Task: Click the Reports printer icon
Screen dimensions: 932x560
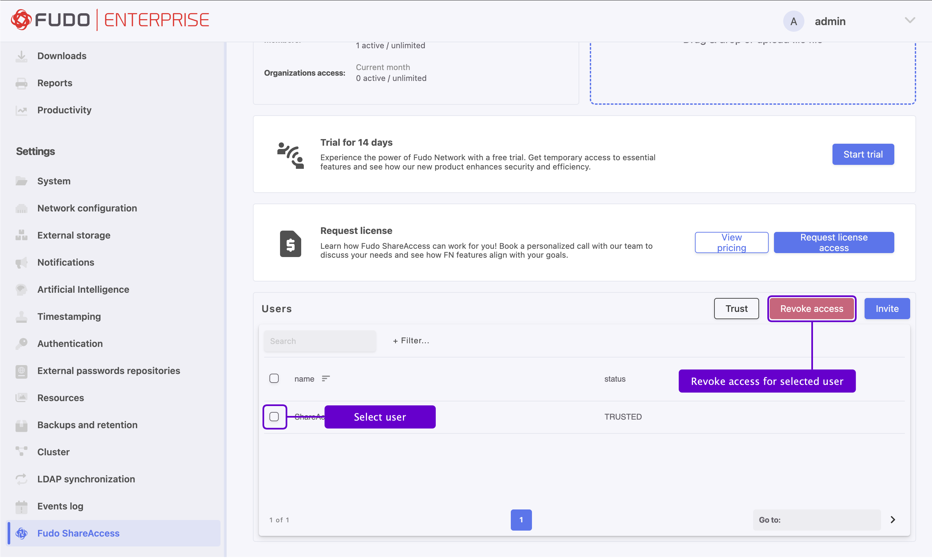Action: [x=21, y=83]
